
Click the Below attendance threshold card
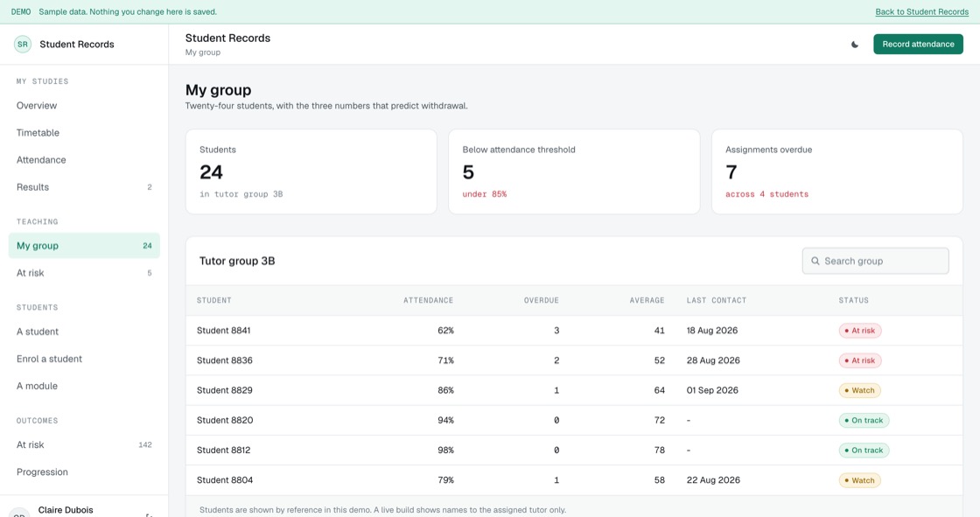pos(574,172)
